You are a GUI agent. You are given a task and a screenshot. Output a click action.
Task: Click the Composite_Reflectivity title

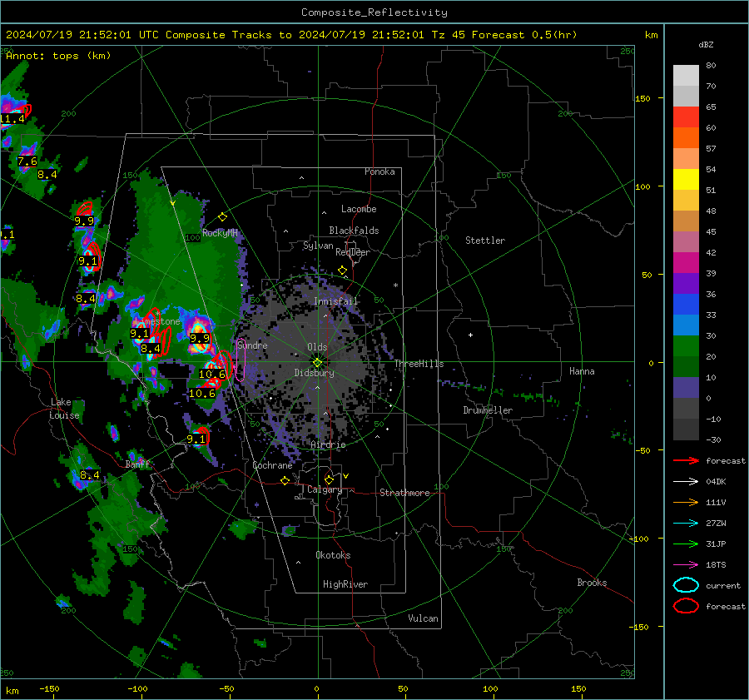click(x=374, y=12)
